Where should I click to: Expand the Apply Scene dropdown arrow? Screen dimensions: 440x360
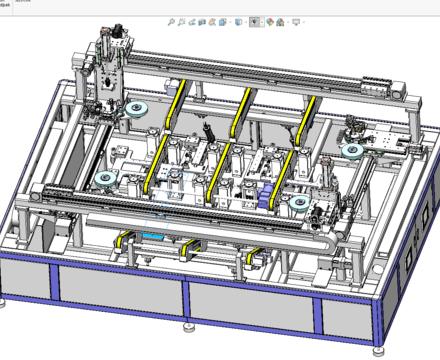click(288, 22)
